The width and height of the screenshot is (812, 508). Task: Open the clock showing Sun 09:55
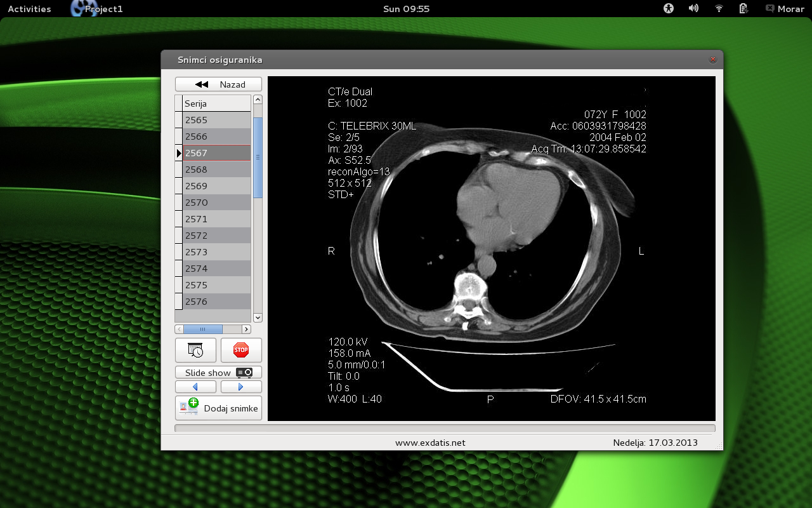point(407,9)
